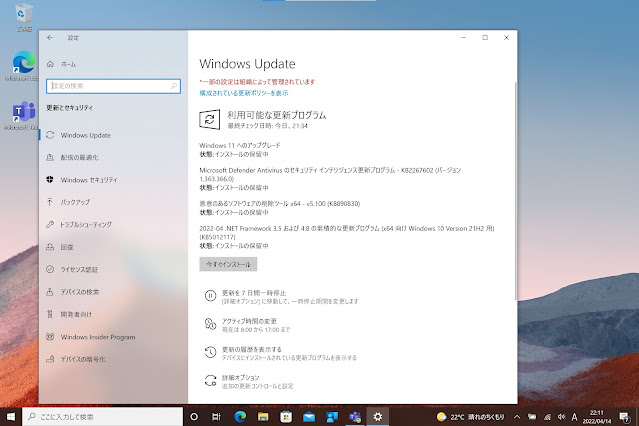Image resolution: width=639 pixels, height=426 pixels.
Task: Expand hidden system tray icons chevron
Action: 517,417
